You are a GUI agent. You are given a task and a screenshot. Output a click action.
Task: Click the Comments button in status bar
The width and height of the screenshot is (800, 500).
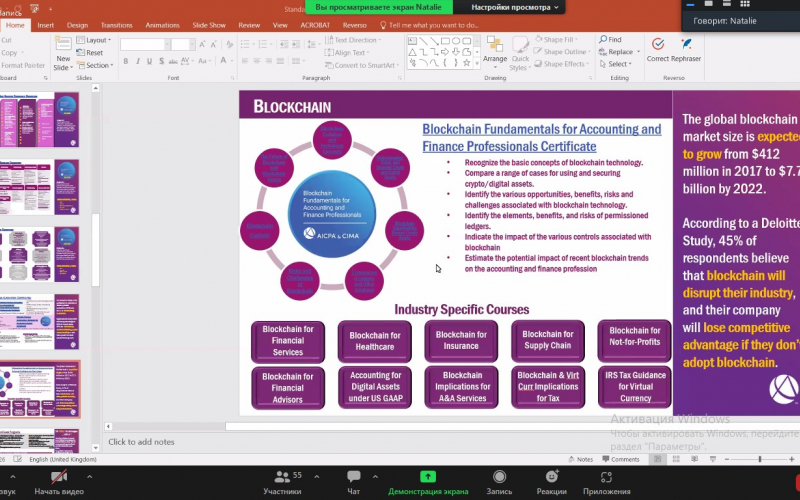coord(621,459)
